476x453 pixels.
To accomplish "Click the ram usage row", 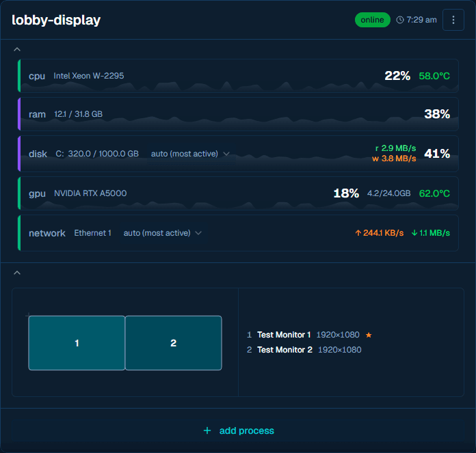I will click(x=238, y=114).
